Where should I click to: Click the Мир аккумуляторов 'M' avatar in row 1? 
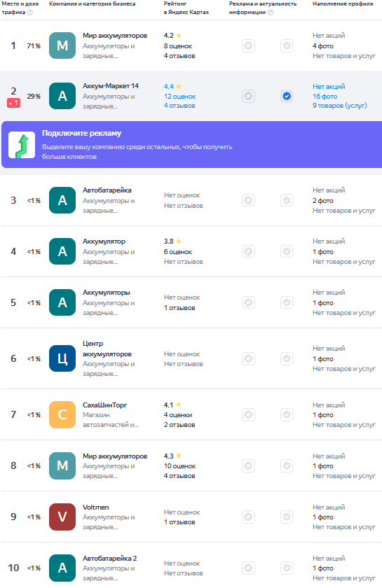click(62, 45)
